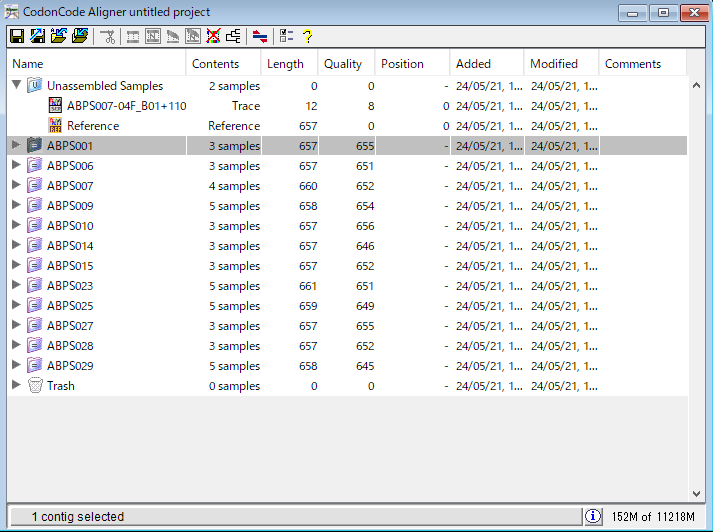This screenshot has height=532, width=713.
Task: Click the Save As toolbar icon
Action: (37, 37)
